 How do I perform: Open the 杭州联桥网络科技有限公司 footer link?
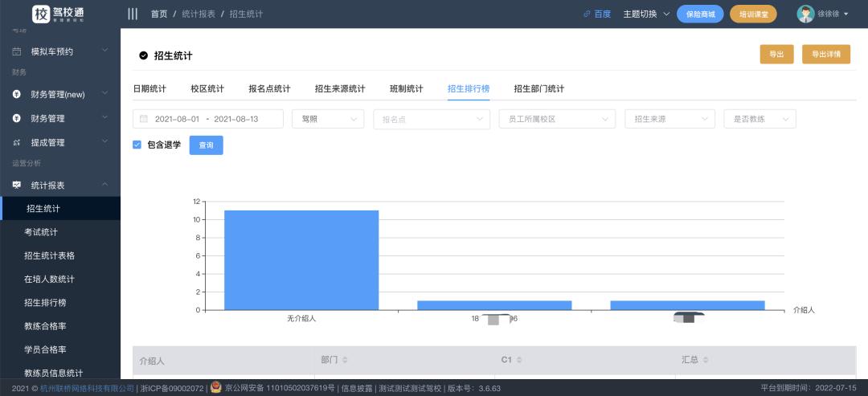pyautogui.click(x=87, y=388)
